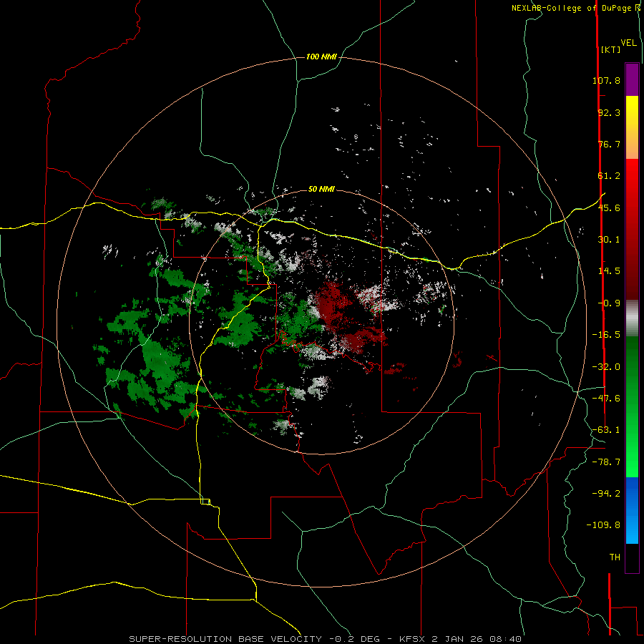Click the -78.7 velocity scale label
The height and width of the screenshot is (644, 644).
click(606, 462)
